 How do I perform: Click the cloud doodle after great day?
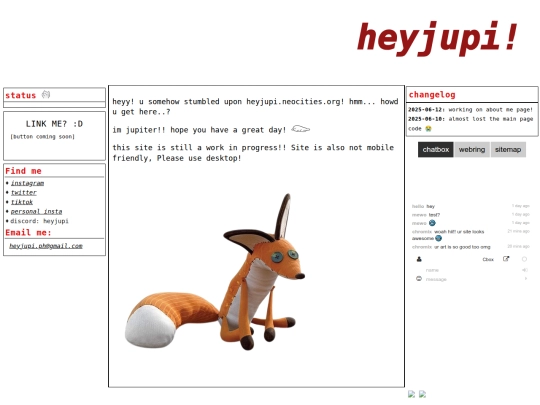click(300, 129)
